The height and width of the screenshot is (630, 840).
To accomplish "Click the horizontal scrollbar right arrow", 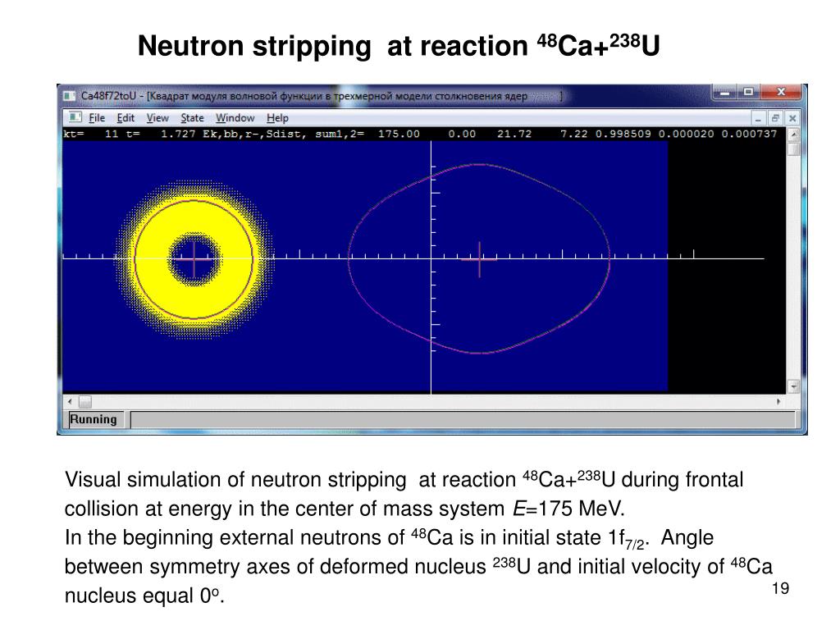I will coord(778,401).
